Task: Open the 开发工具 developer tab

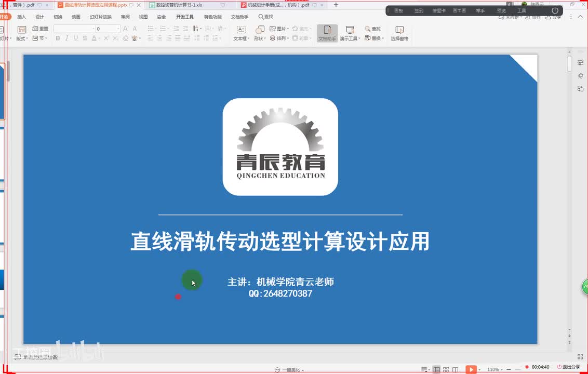Action: pyautogui.click(x=185, y=17)
